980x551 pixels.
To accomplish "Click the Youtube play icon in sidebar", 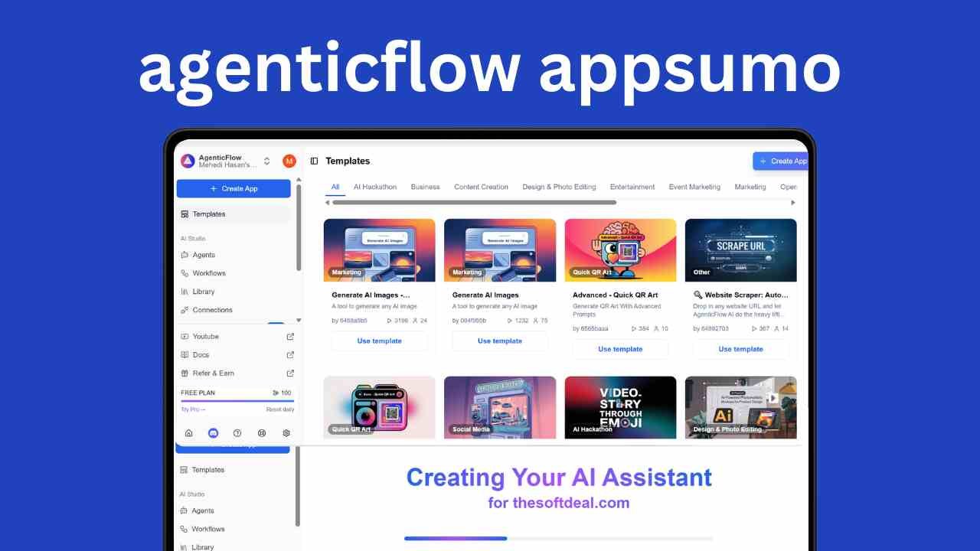I will [x=185, y=337].
